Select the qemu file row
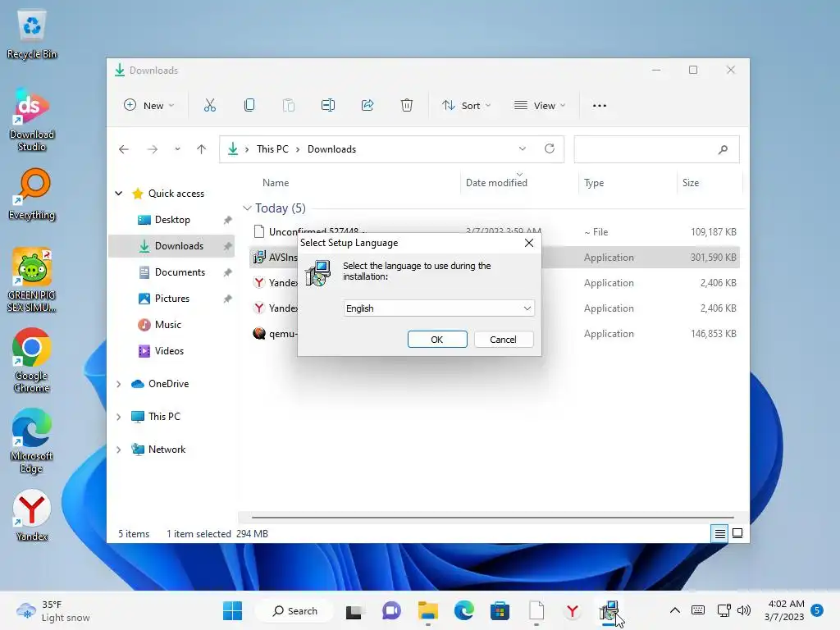Image resolution: width=840 pixels, height=630 pixels. 495,333
